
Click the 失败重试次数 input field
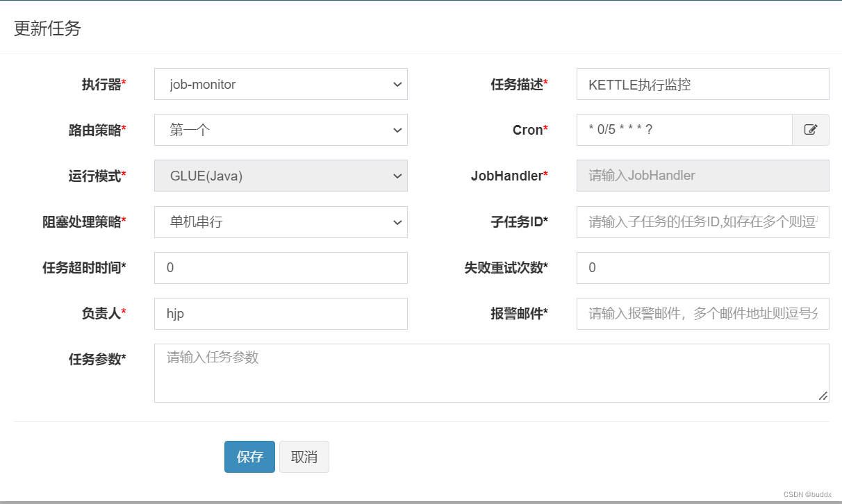(703, 268)
